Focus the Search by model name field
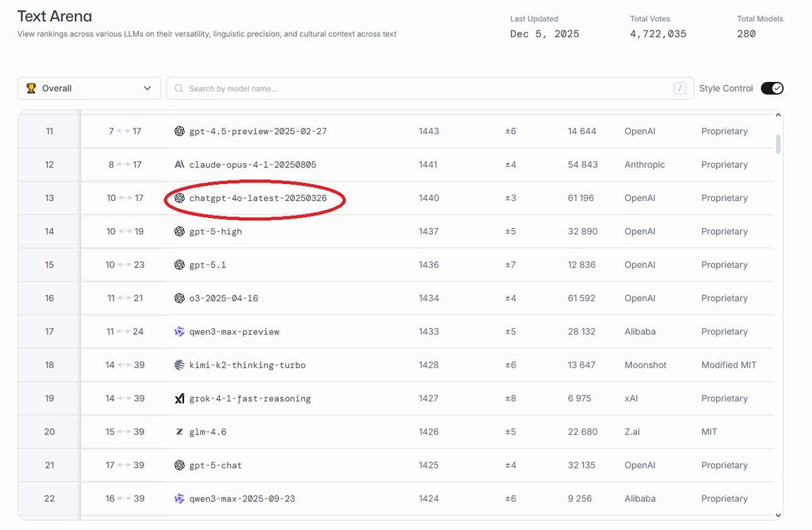Viewport: 812px width, 530px height. coord(430,88)
